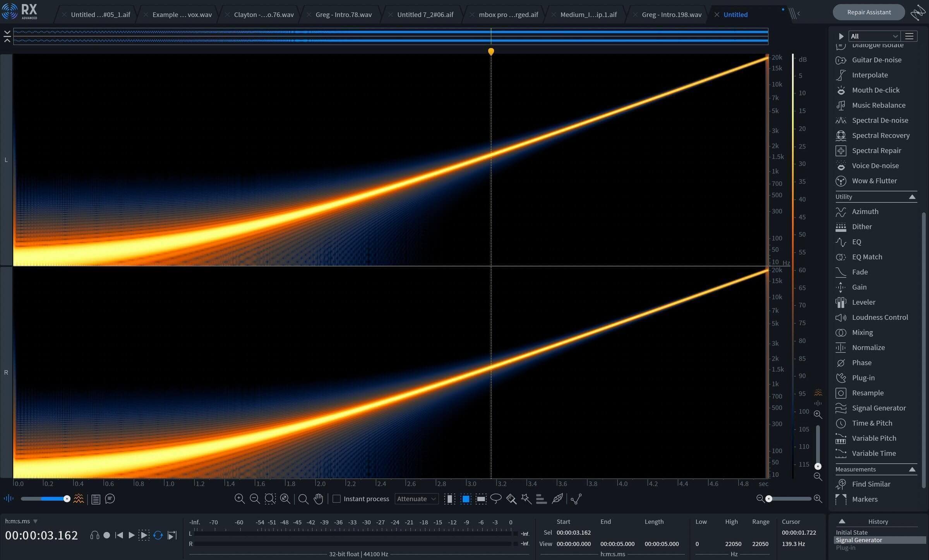The image size is (929, 560).
Task: Toggle the Frequency selection tool
Action: tap(481, 499)
